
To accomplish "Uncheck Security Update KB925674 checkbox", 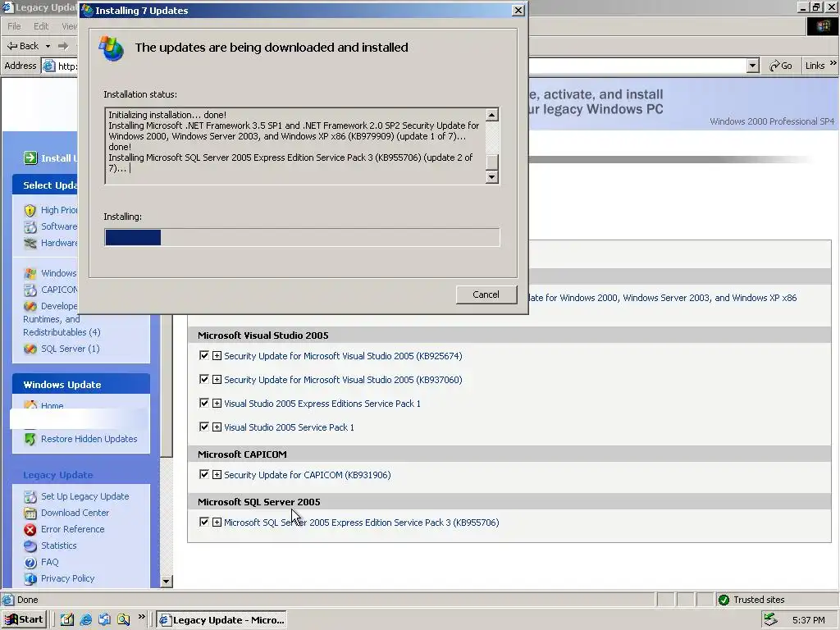I will pyautogui.click(x=204, y=355).
